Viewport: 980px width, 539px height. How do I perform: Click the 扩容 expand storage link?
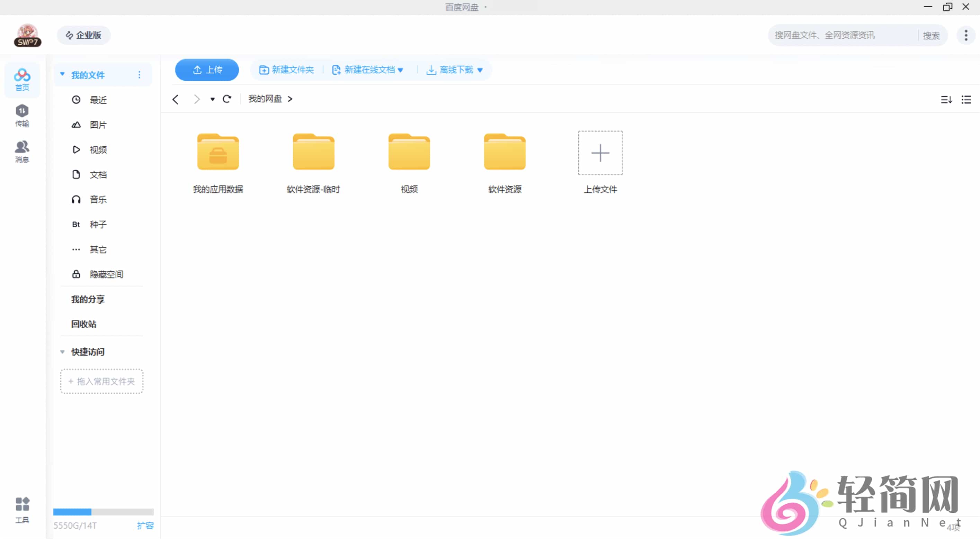tap(146, 526)
